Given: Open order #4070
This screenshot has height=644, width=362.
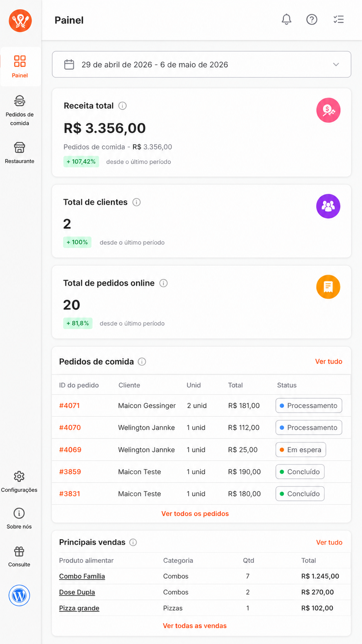Looking at the screenshot, I should pos(70,428).
